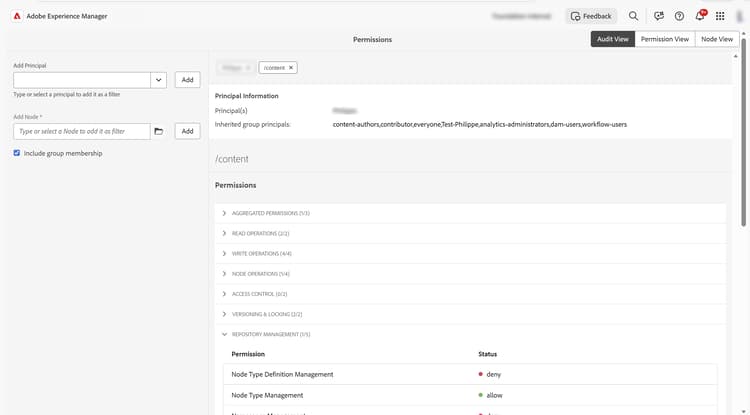
Task: Focus the Add Node input field
Action: point(82,131)
